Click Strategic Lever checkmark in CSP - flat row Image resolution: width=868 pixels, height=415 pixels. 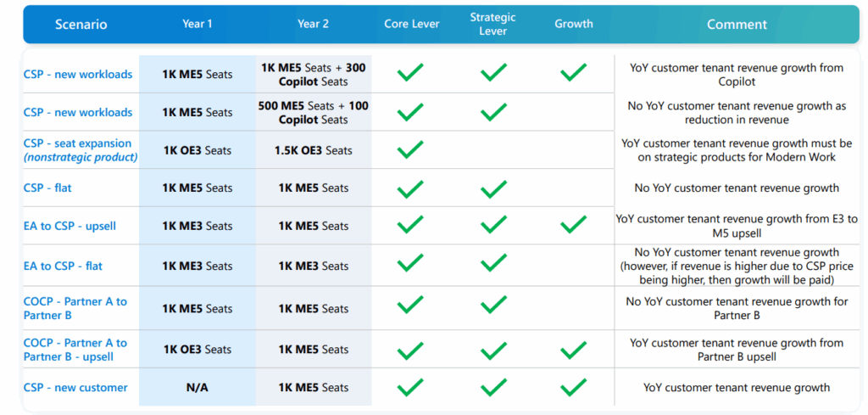click(493, 188)
